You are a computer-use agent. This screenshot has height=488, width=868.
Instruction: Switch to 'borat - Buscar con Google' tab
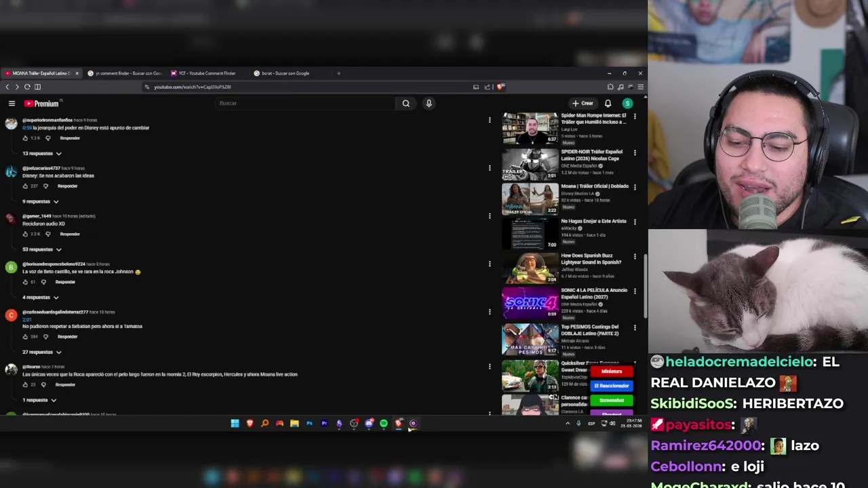(x=286, y=73)
